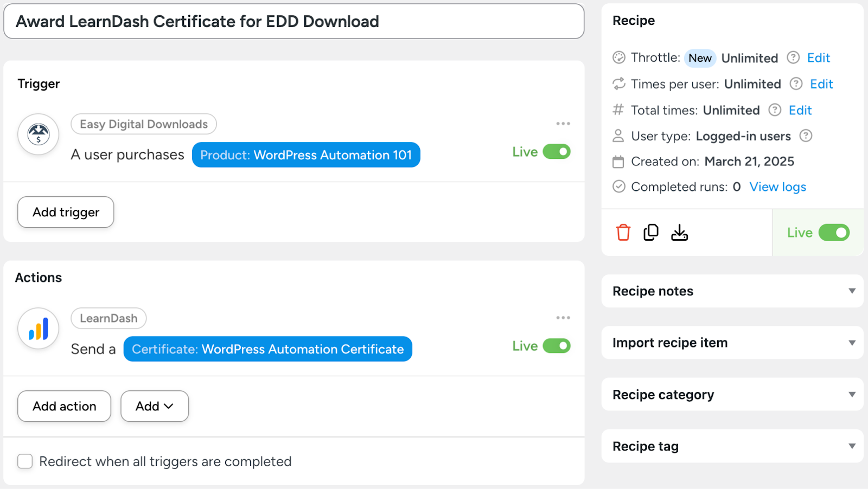Viewport: 868px width, 489px height.
Task: Click the Easy Digital Downloads integration icon
Action: coord(39,134)
